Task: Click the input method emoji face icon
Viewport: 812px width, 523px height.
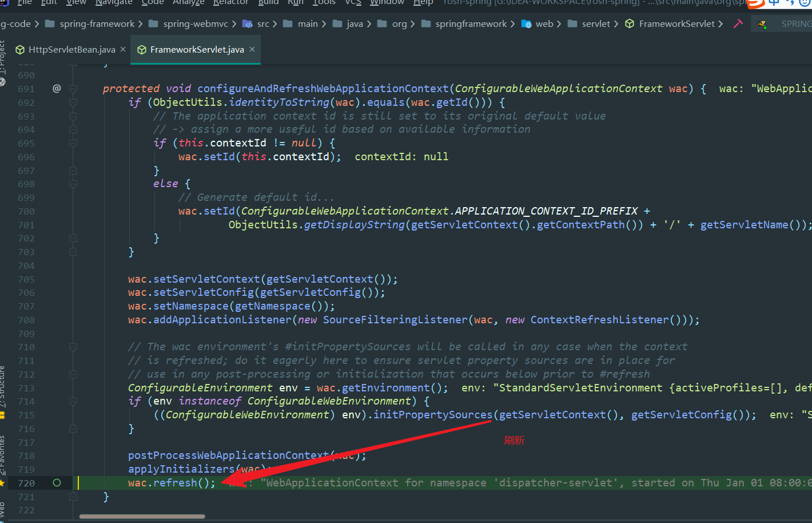Action: click(x=805, y=3)
